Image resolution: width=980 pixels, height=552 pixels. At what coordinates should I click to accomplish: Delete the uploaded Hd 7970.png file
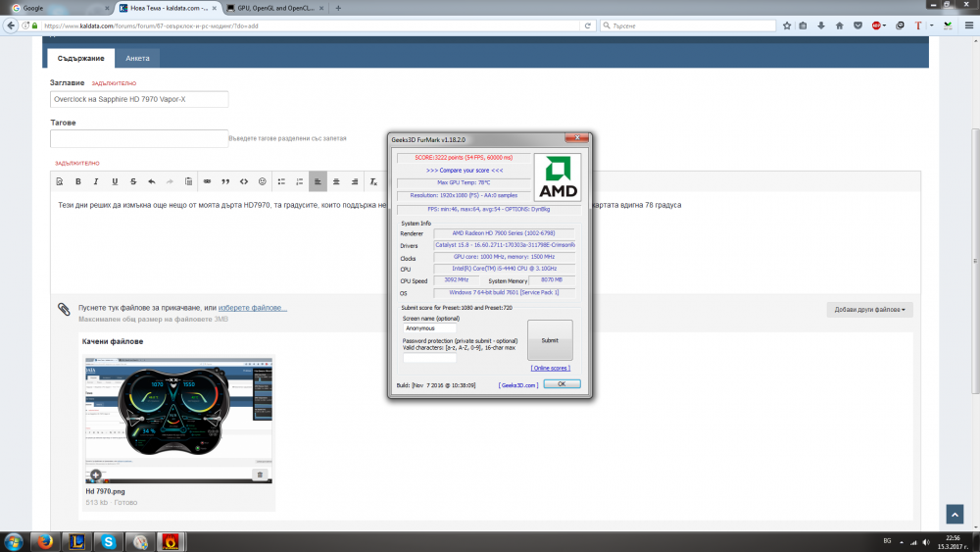click(260, 475)
